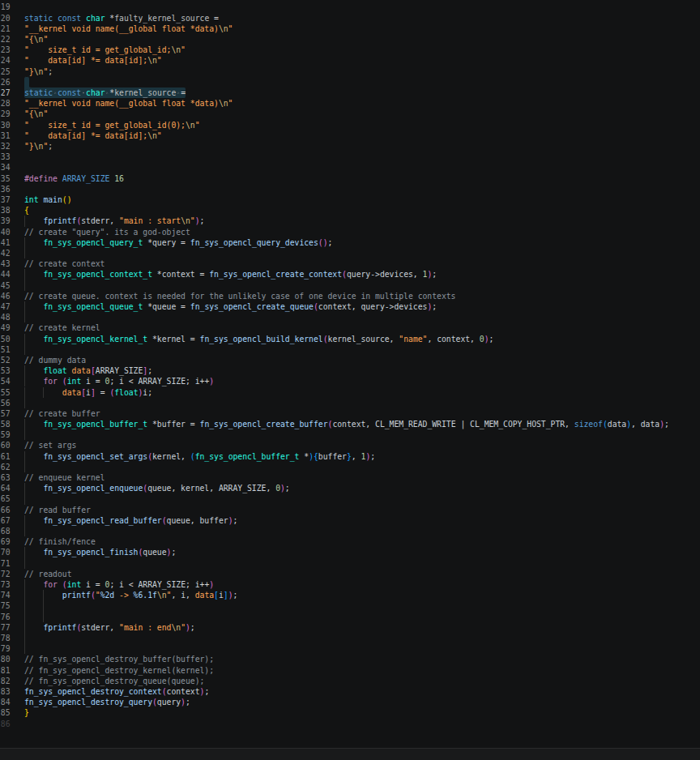Click fn_sys_opencl_build_kernel function call
Image resolution: width=700 pixels, height=760 pixels.
(x=262, y=339)
